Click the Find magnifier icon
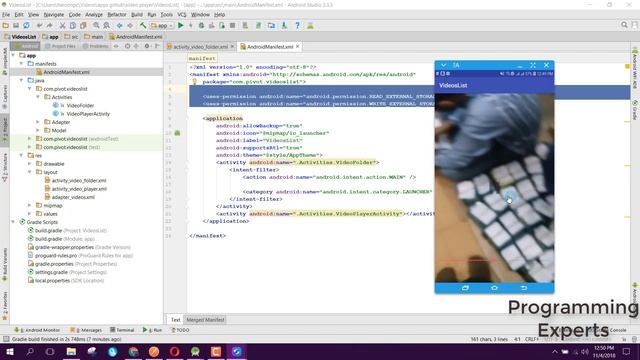Screen dimensions: 640x360 pos(96,25)
